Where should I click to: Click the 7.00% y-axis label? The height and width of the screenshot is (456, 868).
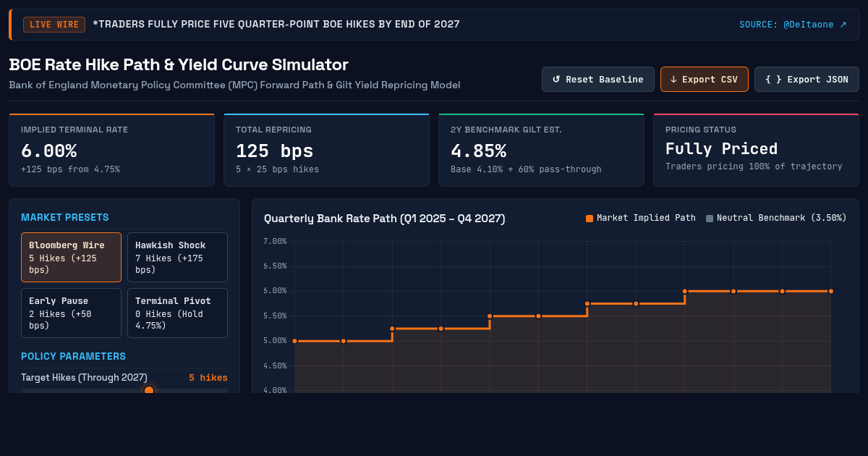tap(274, 241)
